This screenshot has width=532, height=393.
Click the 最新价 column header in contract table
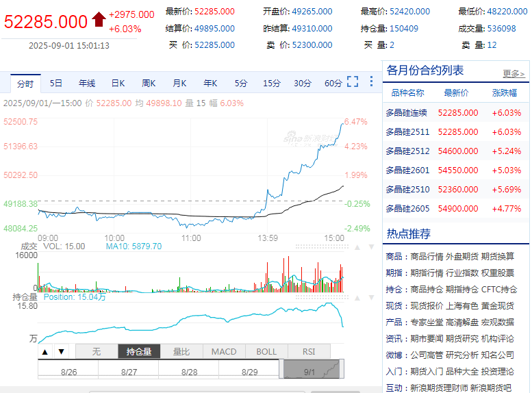pyautogui.click(x=456, y=93)
